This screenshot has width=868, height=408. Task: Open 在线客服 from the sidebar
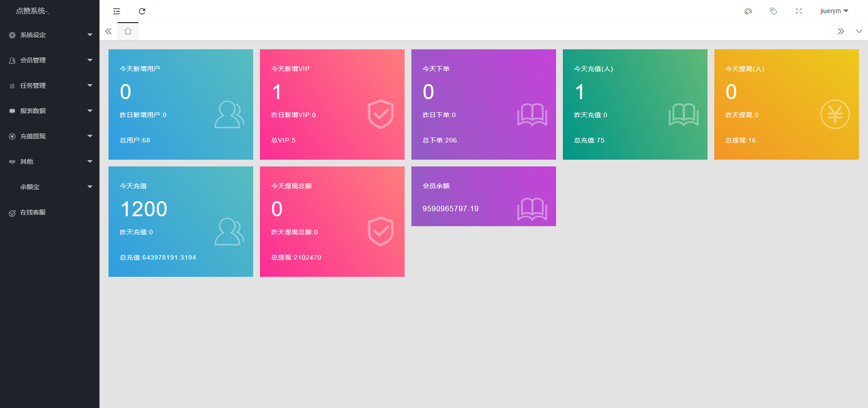(x=33, y=212)
